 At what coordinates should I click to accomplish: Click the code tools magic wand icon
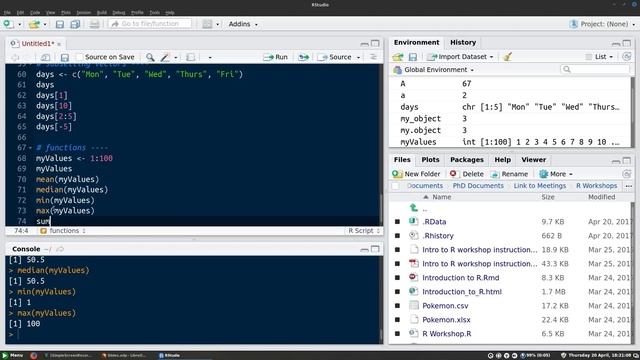tap(165, 57)
